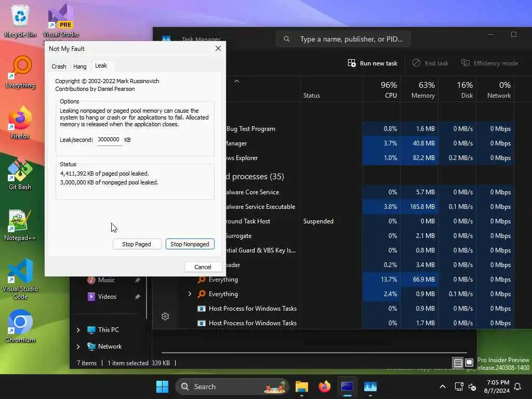The width and height of the screenshot is (532, 399).
Task: Sort by Disk column in Task Manager
Action: coord(457,89)
